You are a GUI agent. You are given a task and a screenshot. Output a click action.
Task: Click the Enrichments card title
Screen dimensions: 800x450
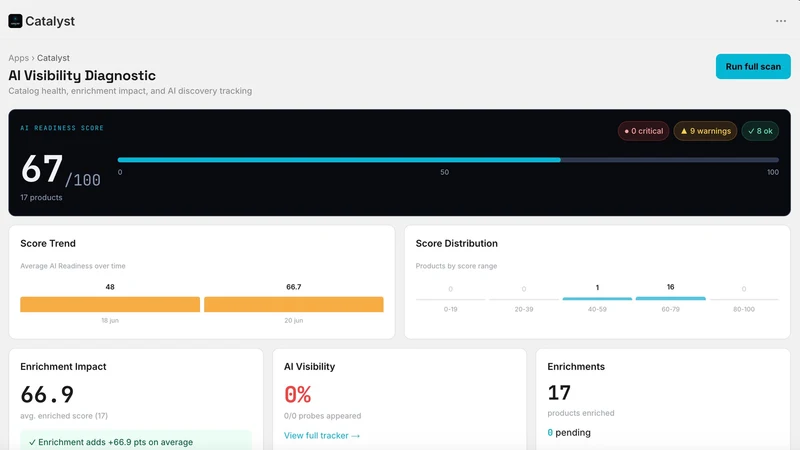(576, 366)
